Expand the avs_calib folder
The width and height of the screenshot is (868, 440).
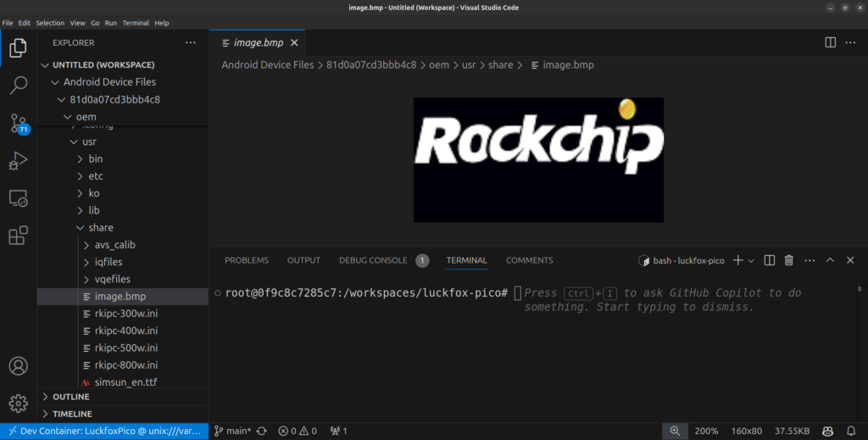(122, 245)
